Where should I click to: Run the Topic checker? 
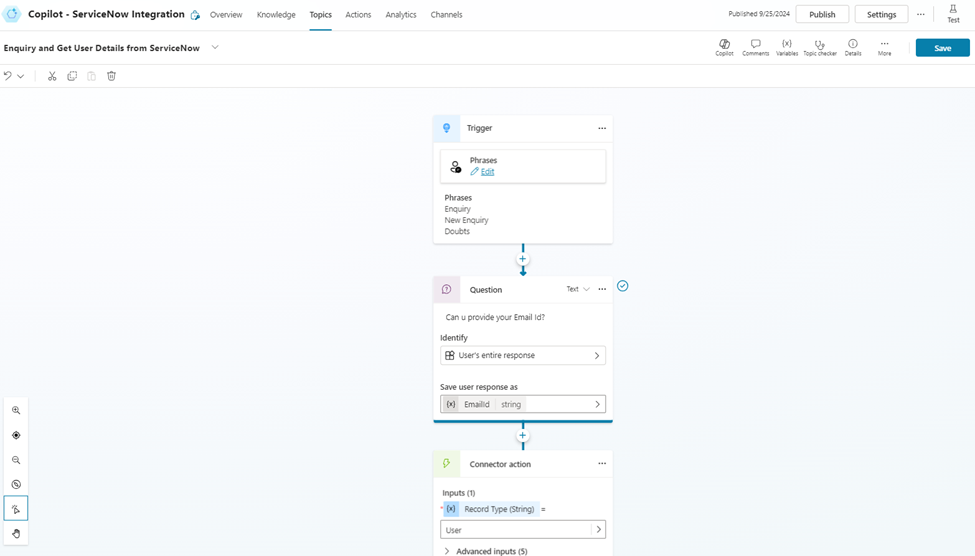coord(820,47)
